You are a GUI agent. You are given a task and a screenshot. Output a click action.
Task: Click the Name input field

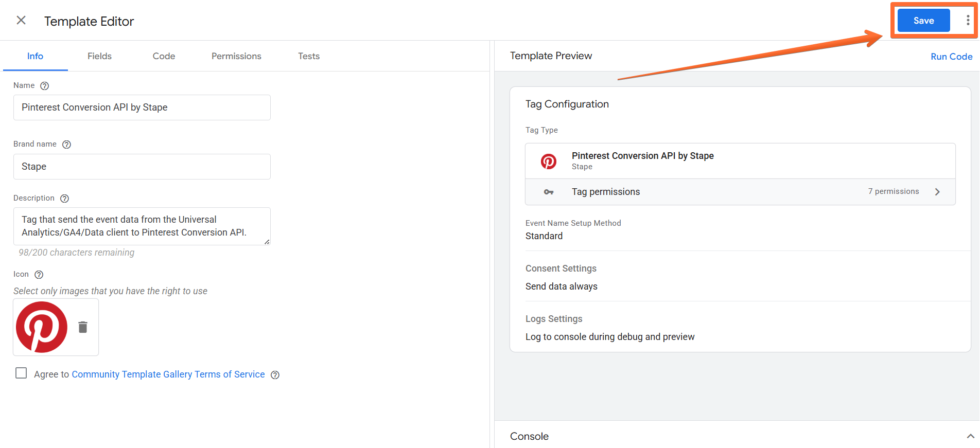pos(142,107)
